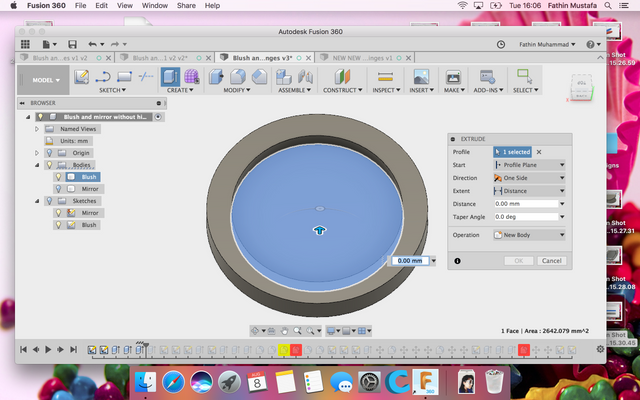Select the Chamfer/Shell modify icon
The width and height of the screenshot is (640, 400).
tap(259, 77)
